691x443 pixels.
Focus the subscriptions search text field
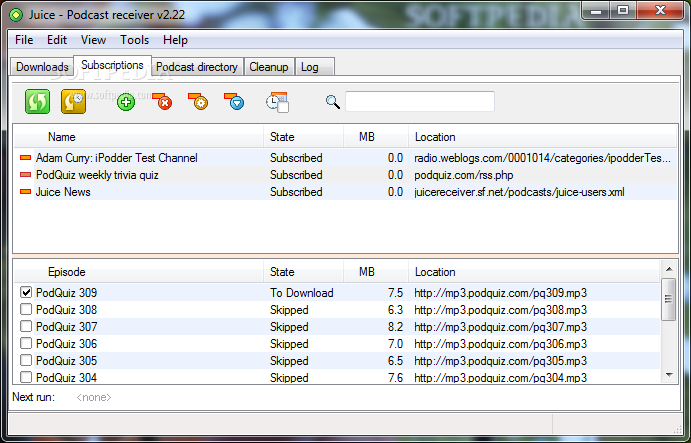(419, 101)
